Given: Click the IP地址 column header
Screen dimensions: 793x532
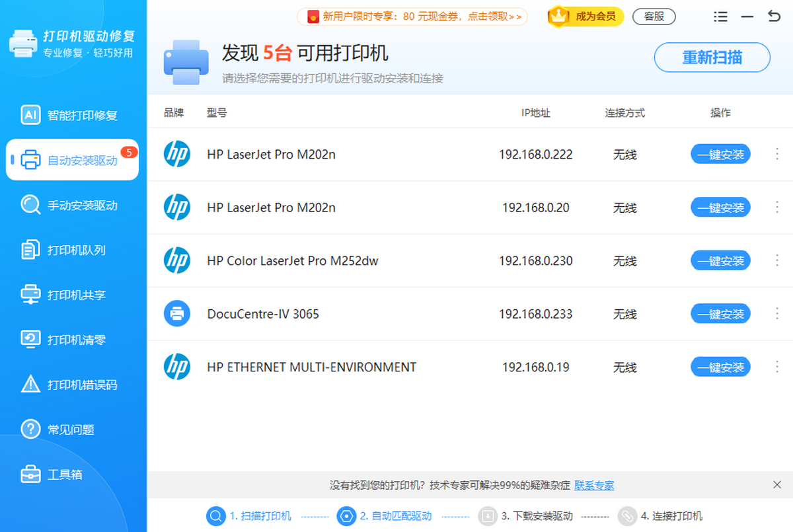Looking at the screenshot, I should point(536,113).
